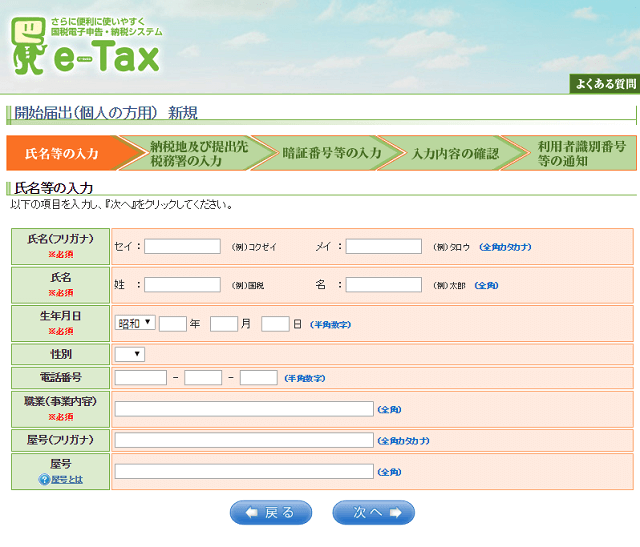Open the よくある質問 FAQ link
The image size is (640, 547).
pyautogui.click(x=604, y=84)
